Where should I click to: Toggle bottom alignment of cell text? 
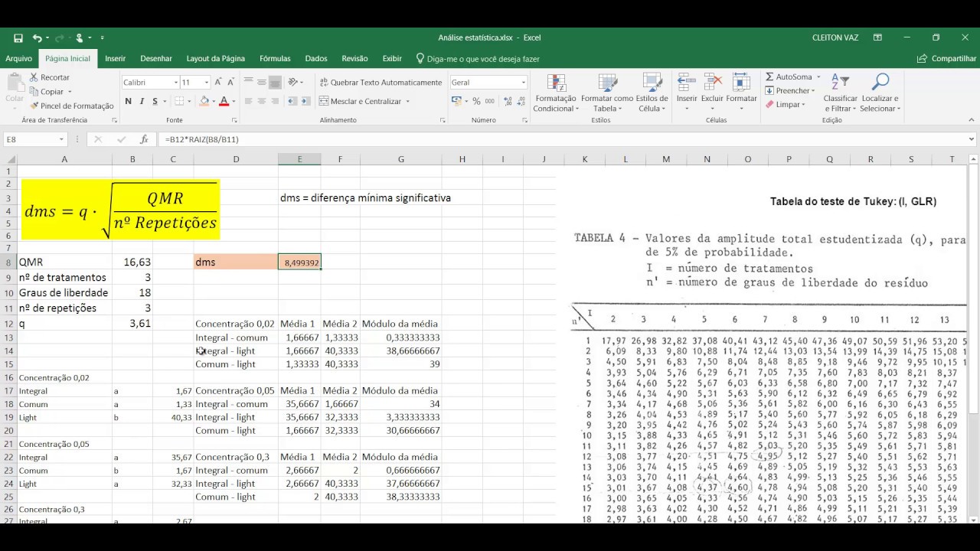276,82
